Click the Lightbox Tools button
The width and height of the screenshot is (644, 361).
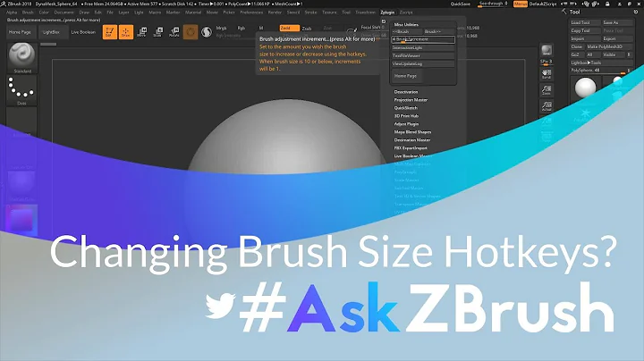pos(601,63)
